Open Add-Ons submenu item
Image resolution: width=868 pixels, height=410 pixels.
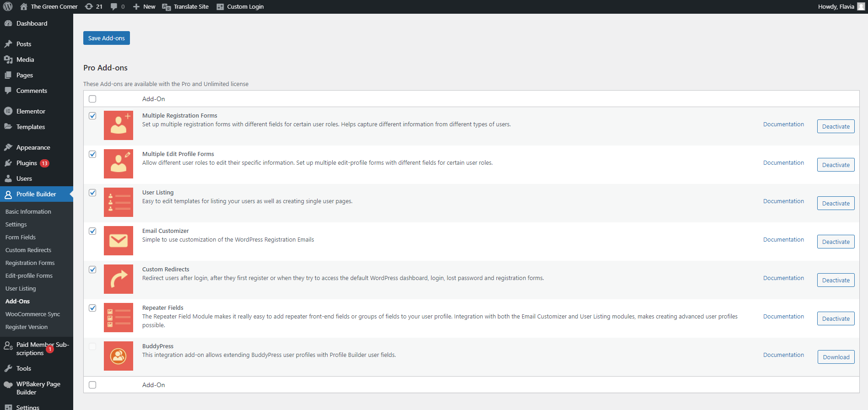pyautogui.click(x=17, y=301)
